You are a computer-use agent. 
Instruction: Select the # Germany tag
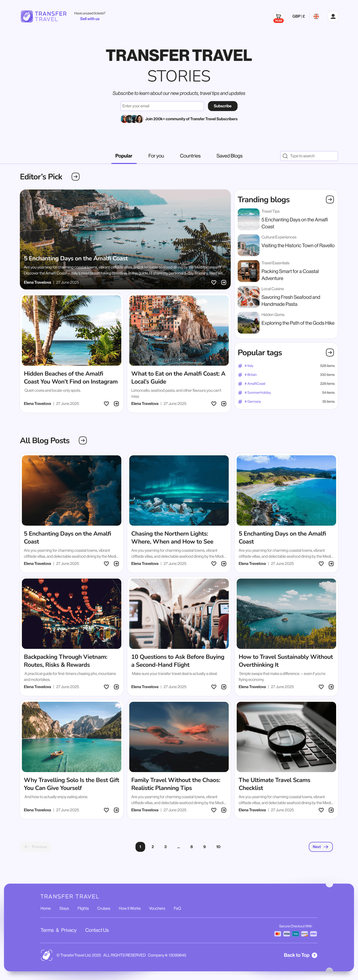(253, 402)
